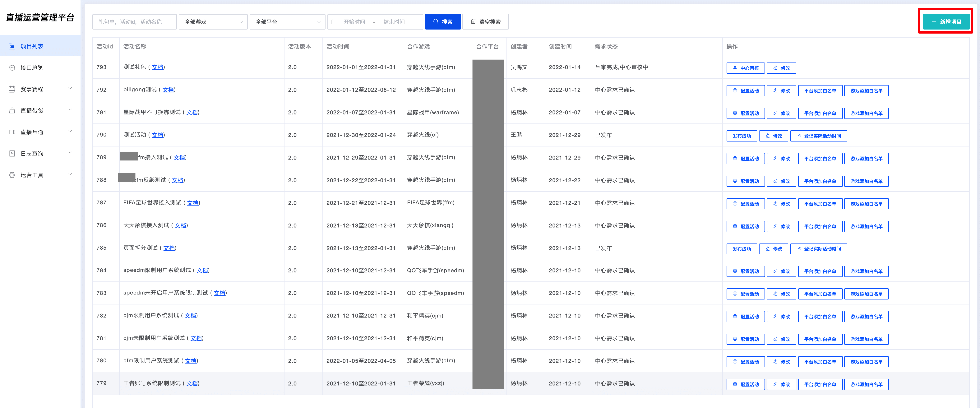Screen dimensions: 980x408
Task: Open 文档 link for FIFA足球世界接入测试
Action: pos(193,203)
